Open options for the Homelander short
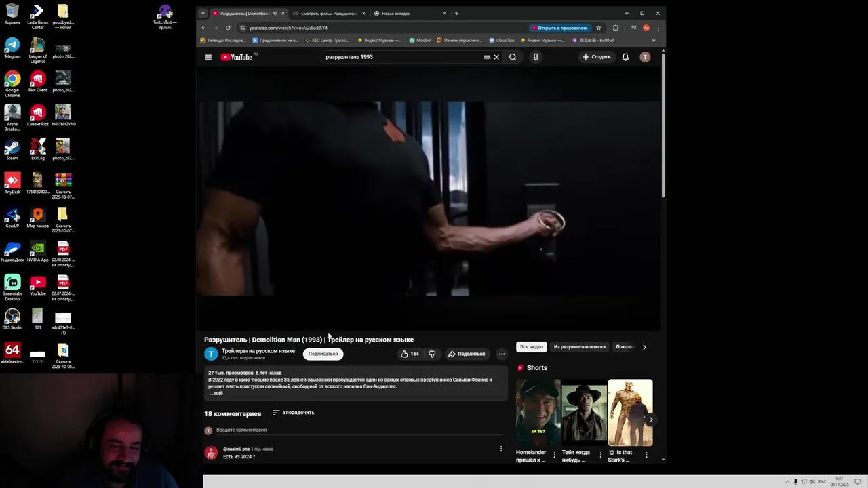Image resolution: width=868 pixels, height=488 pixels. [555, 455]
